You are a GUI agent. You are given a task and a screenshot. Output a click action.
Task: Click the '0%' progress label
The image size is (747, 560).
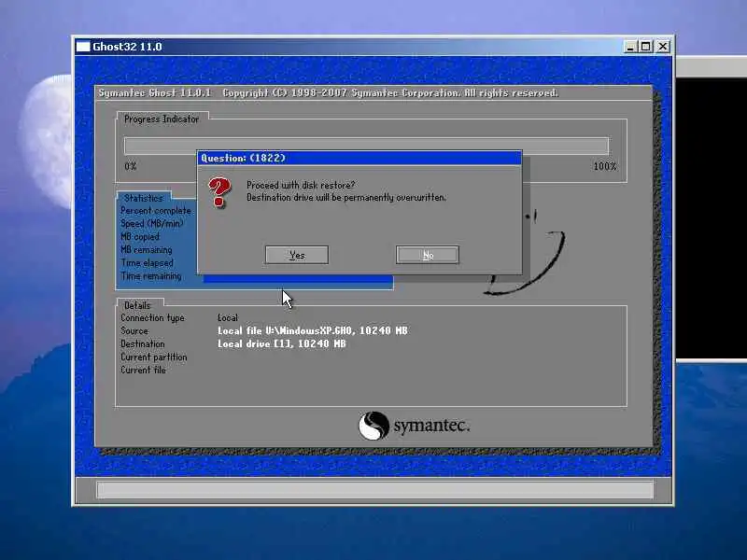coord(131,166)
